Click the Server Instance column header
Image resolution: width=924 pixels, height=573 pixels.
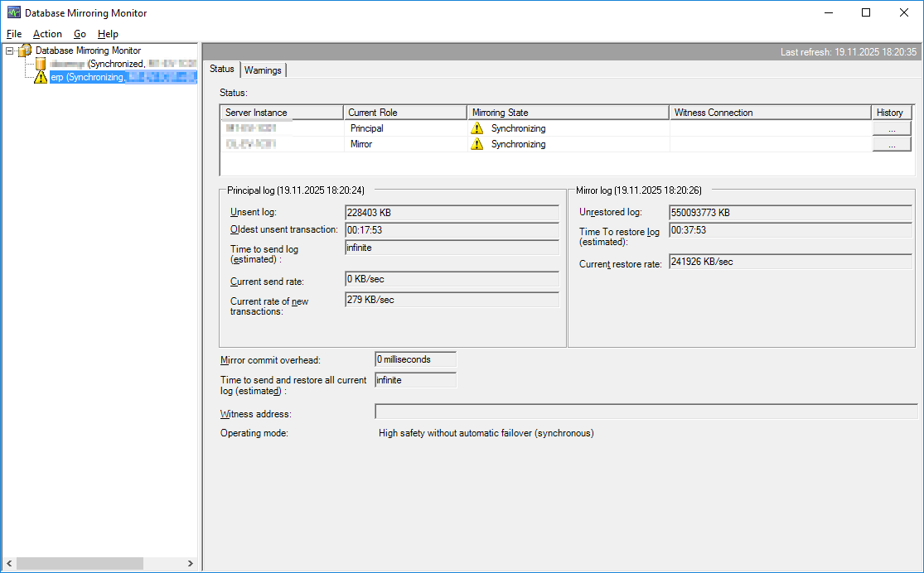click(x=282, y=113)
